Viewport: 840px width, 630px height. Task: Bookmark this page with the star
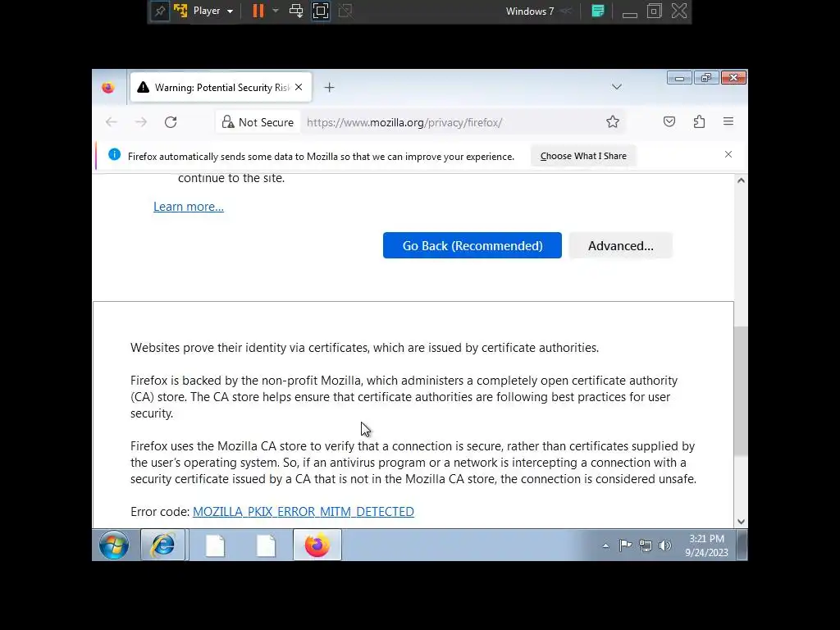click(x=613, y=122)
